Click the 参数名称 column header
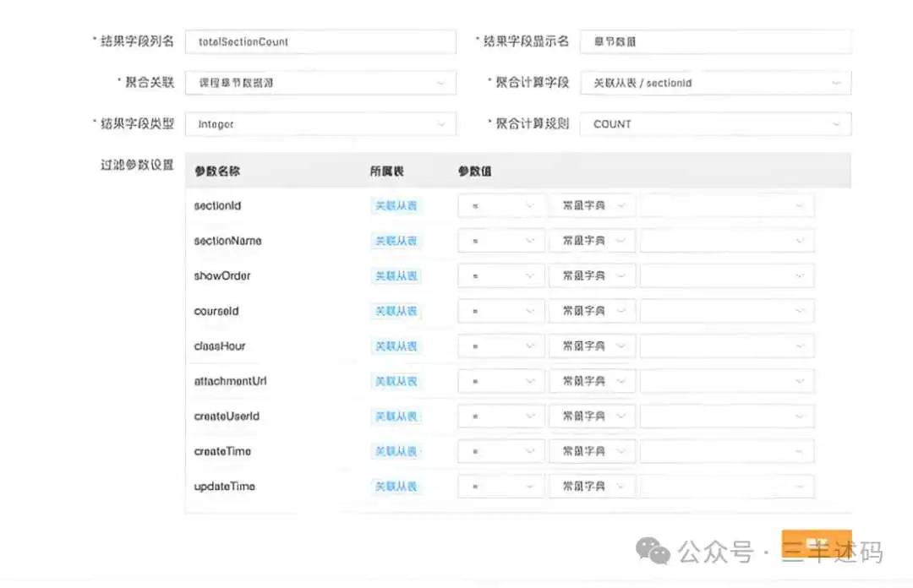 coord(217,171)
